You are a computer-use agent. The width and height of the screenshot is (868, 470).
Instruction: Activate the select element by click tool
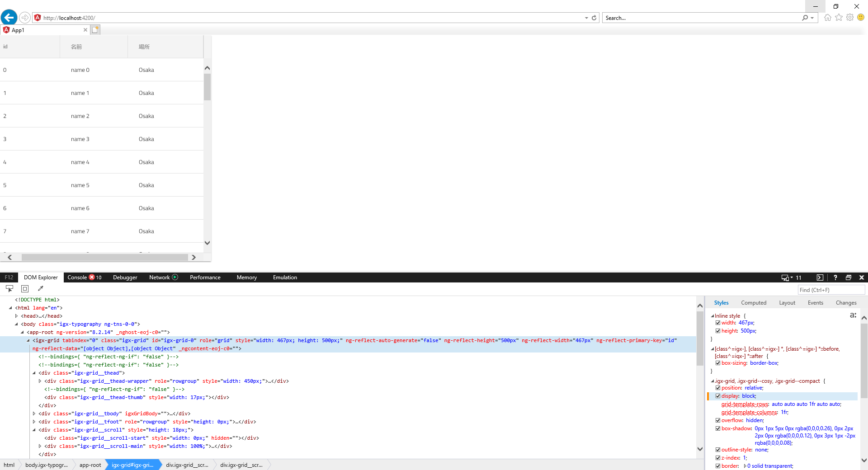[10, 289]
